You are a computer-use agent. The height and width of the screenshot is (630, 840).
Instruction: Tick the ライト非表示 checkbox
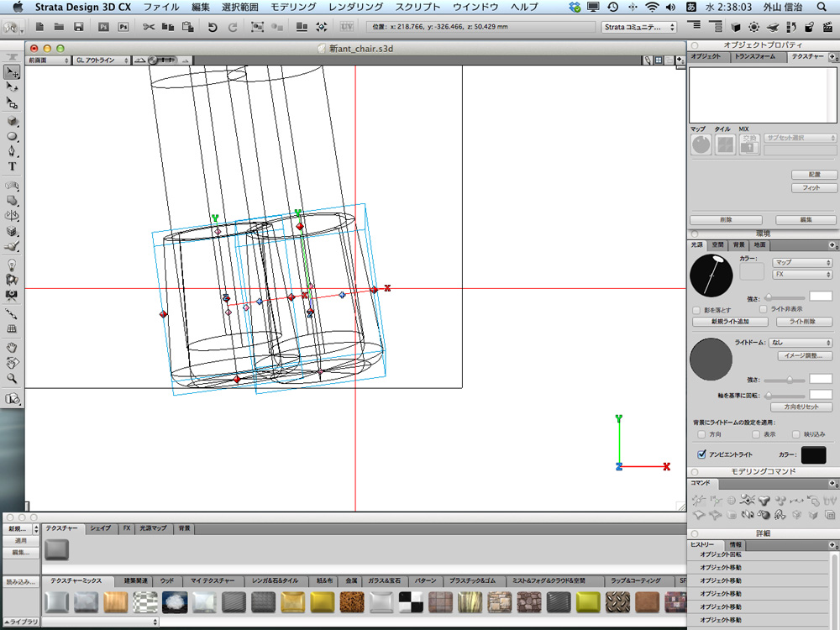point(764,310)
